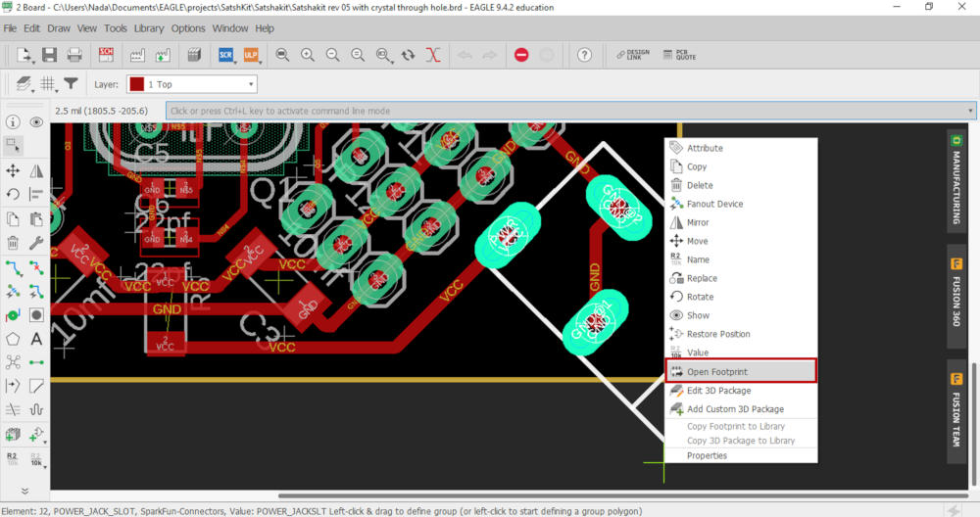Click Zoom to fit icon
980x517 pixels.
click(282, 55)
